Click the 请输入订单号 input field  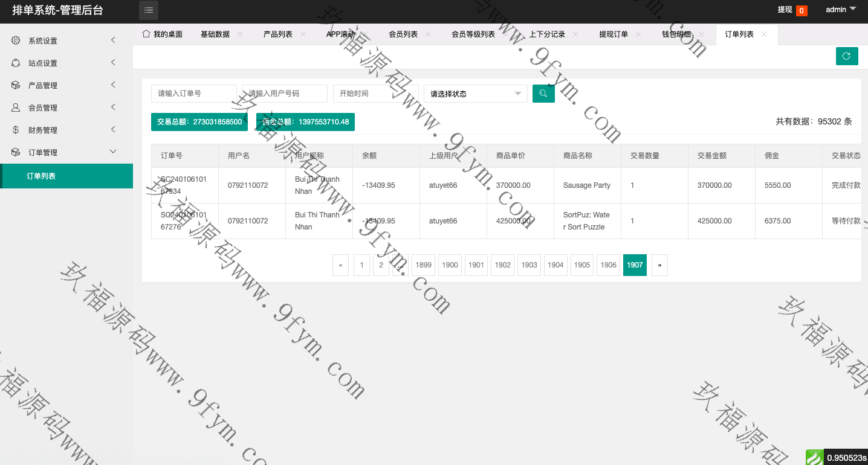(x=193, y=94)
